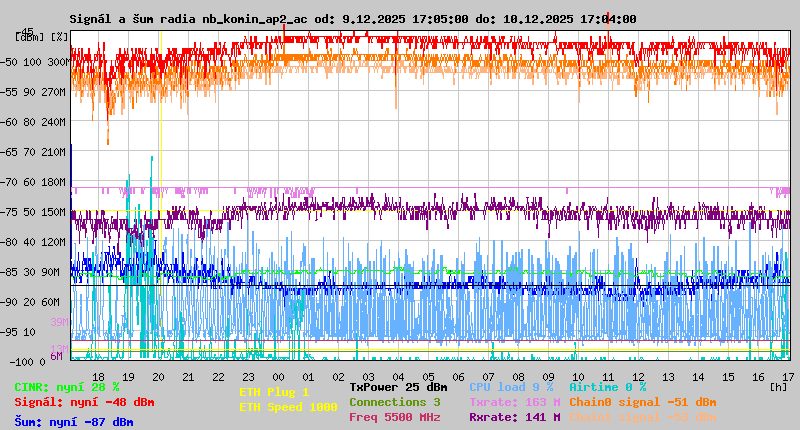Select the '[dBm] [%]' axis unit label

[42, 37]
